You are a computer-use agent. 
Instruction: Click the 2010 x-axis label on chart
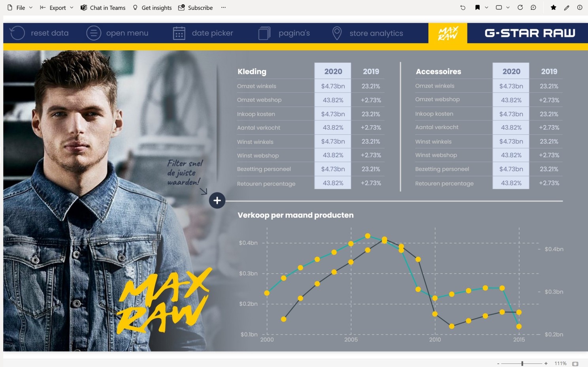coord(435,340)
